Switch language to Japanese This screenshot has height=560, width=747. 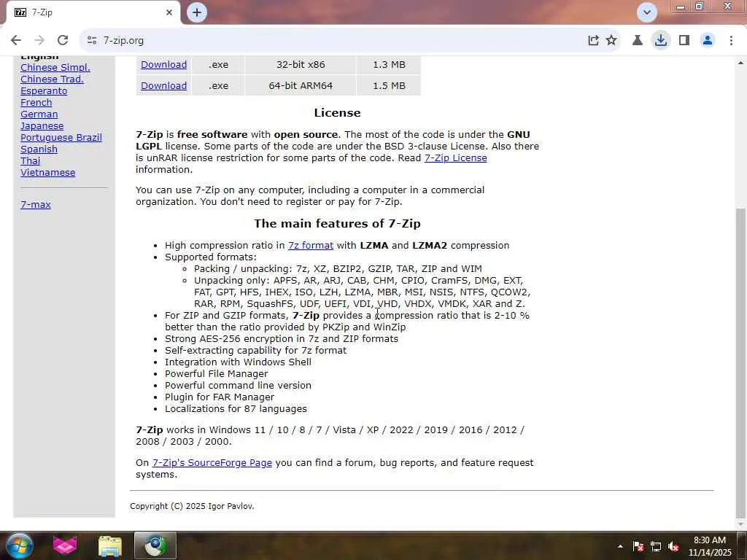point(42,125)
